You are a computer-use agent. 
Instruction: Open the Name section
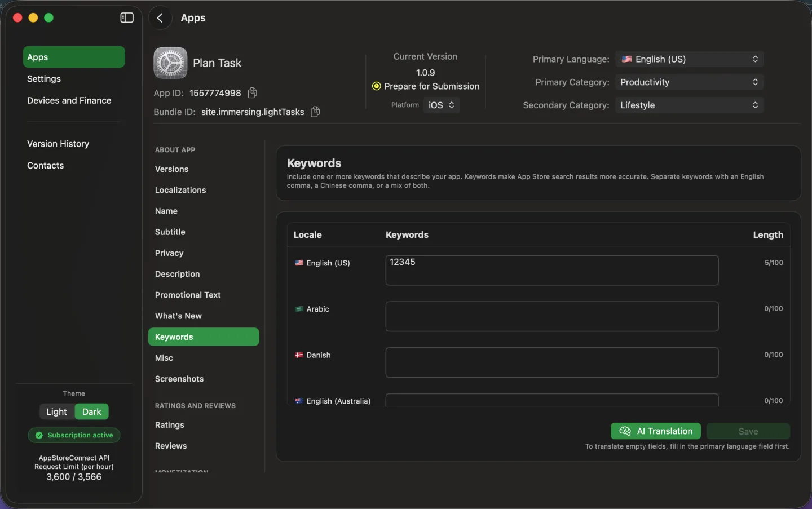point(166,211)
